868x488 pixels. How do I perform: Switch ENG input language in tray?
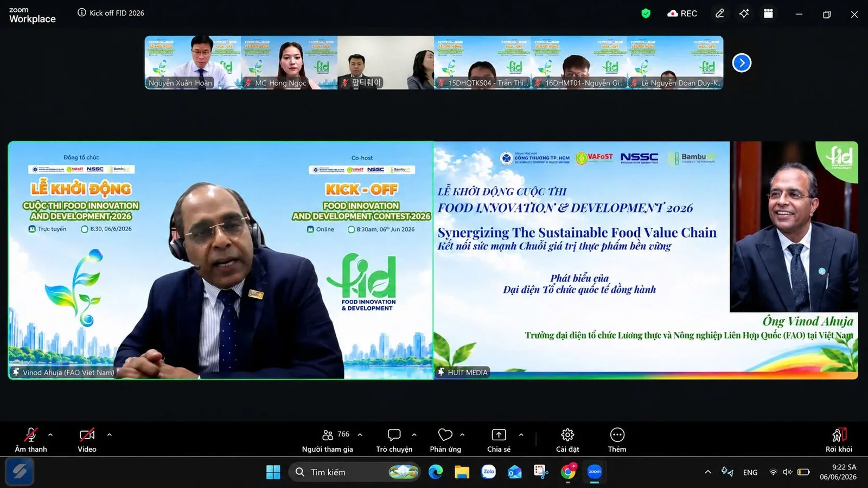(750, 473)
